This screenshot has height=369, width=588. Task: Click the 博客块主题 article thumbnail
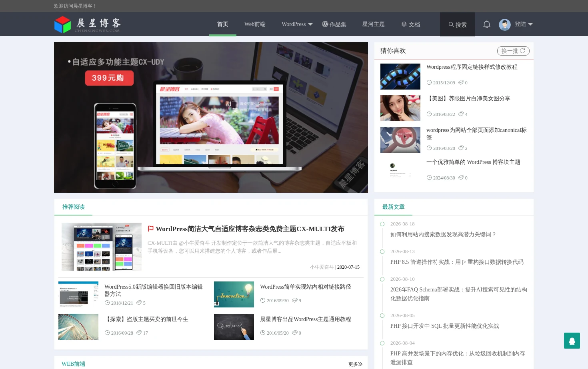[400, 172]
